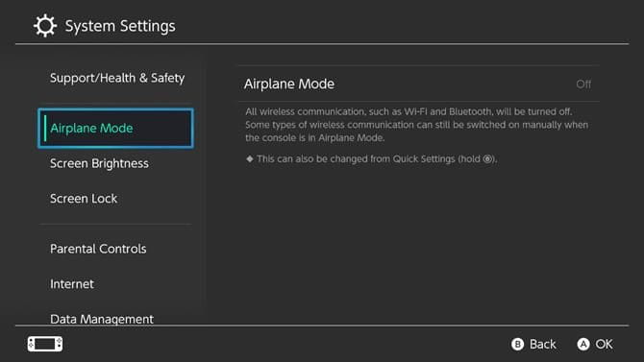This screenshot has width=644, height=362.
Task: Click the Back label in the footer
Action: point(542,344)
